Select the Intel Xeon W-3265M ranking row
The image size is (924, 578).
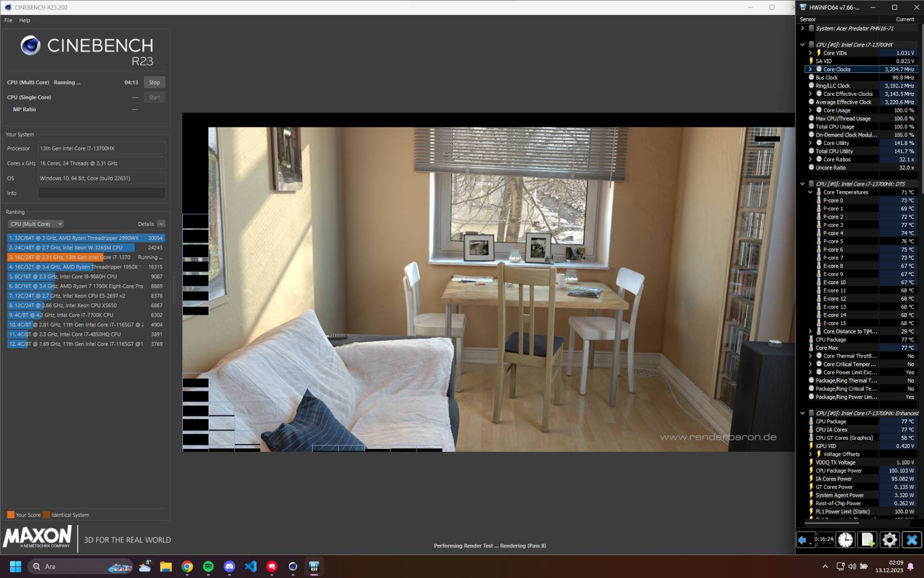86,248
